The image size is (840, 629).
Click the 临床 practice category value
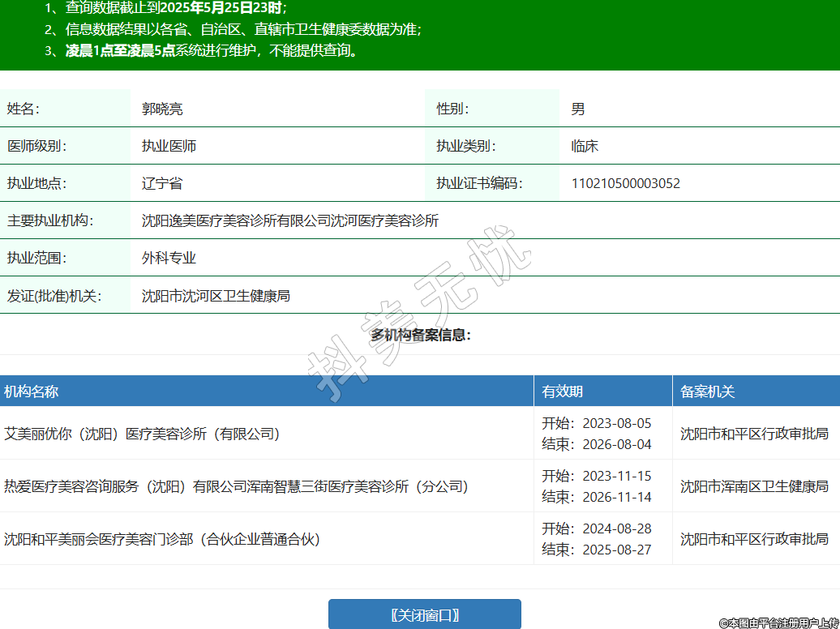click(585, 146)
